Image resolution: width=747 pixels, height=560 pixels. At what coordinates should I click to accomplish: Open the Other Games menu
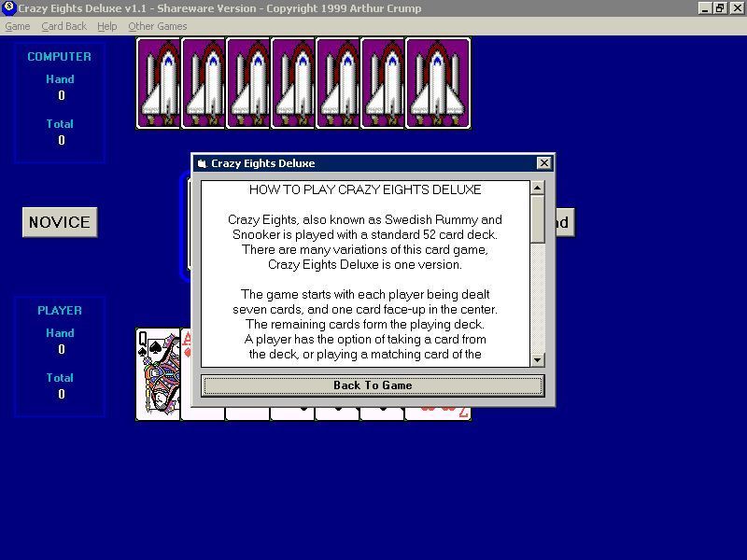pyautogui.click(x=157, y=26)
